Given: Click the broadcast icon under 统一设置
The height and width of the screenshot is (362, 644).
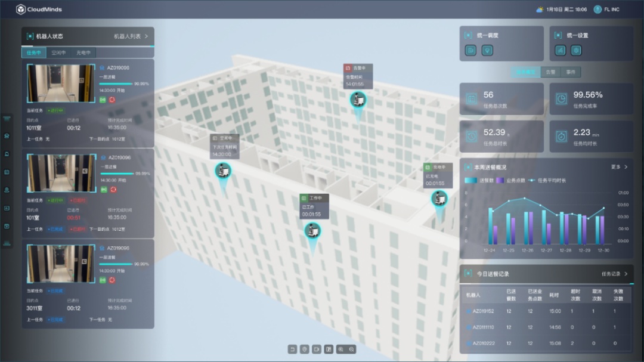Looking at the screenshot, I should coord(560,51).
